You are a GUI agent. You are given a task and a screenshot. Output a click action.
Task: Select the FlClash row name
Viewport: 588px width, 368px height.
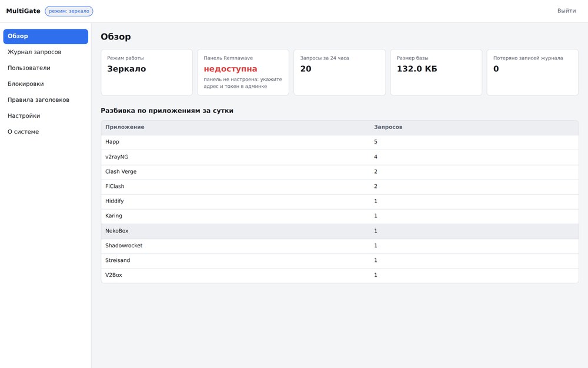click(115, 186)
